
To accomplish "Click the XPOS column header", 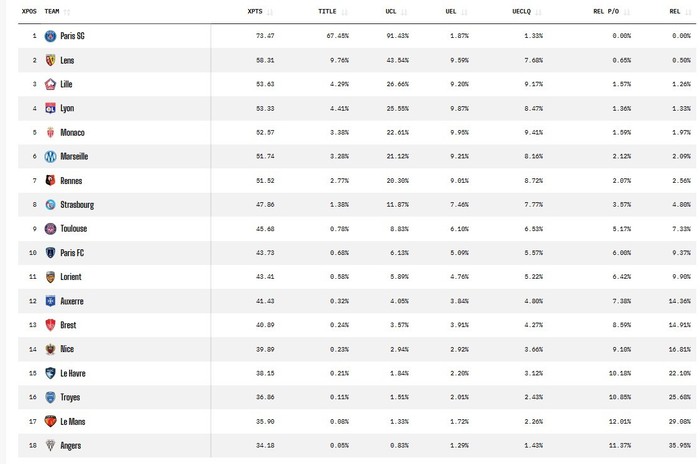I will point(29,11).
